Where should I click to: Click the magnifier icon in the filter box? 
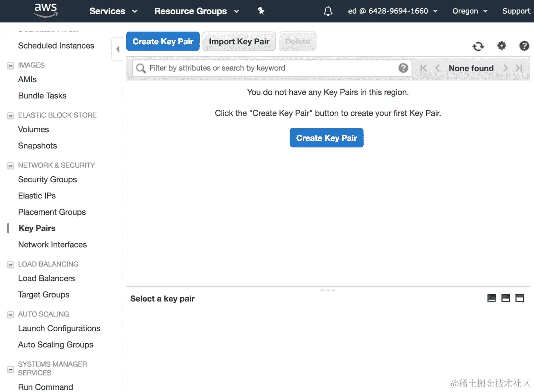[x=141, y=68]
